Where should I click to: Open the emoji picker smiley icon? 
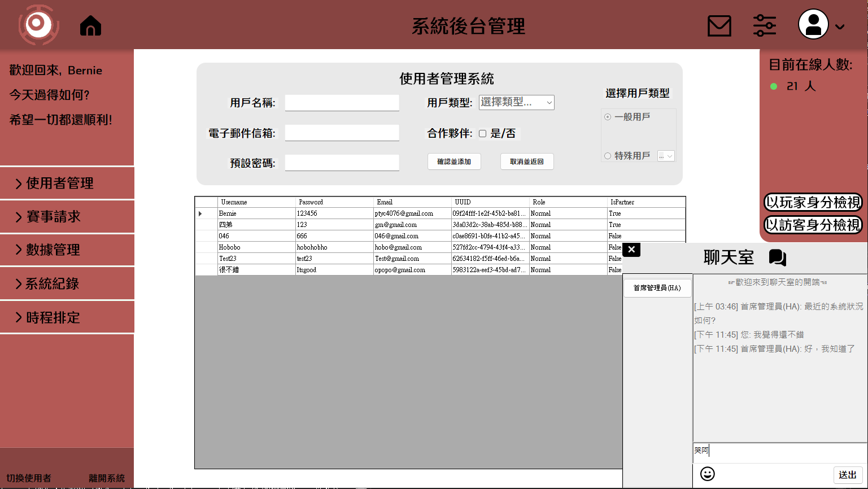click(x=707, y=474)
